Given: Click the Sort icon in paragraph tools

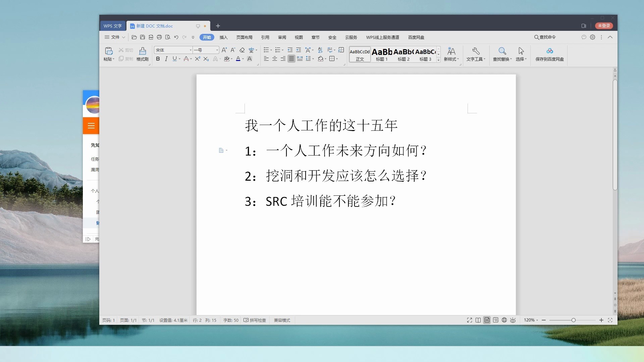Looking at the screenshot, I should click(x=320, y=50).
